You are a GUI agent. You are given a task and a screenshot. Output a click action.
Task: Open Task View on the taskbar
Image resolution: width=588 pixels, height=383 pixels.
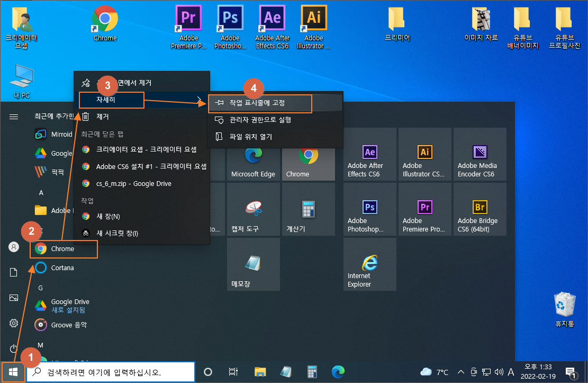233,372
